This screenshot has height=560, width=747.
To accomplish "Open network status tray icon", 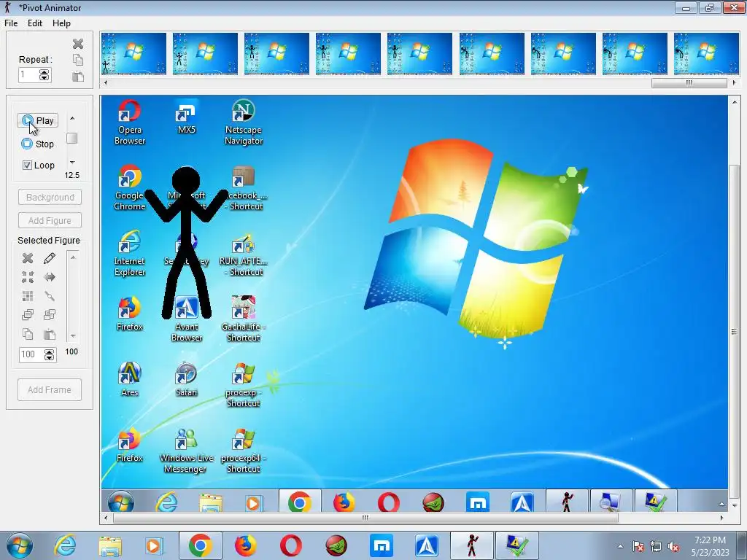I will [656, 547].
